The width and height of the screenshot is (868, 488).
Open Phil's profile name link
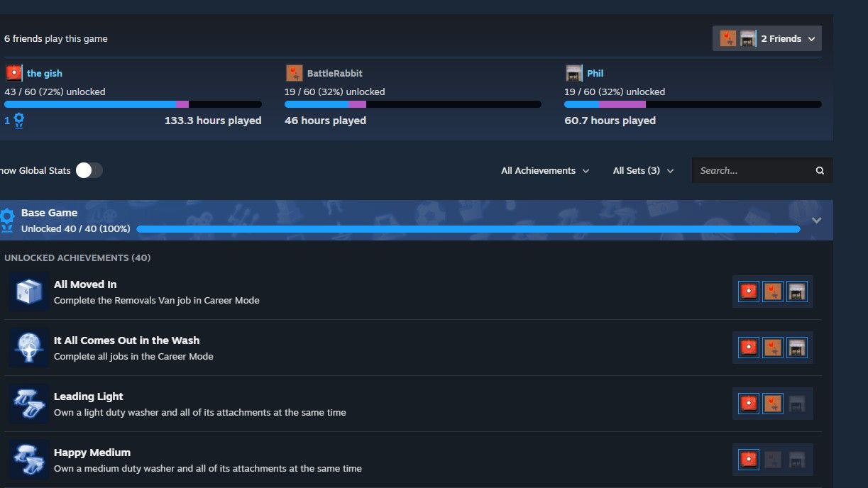point(595,73)
